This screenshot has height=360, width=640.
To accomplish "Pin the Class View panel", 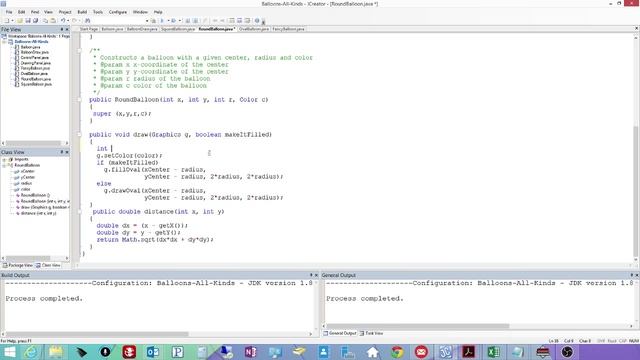I will 62,152.
